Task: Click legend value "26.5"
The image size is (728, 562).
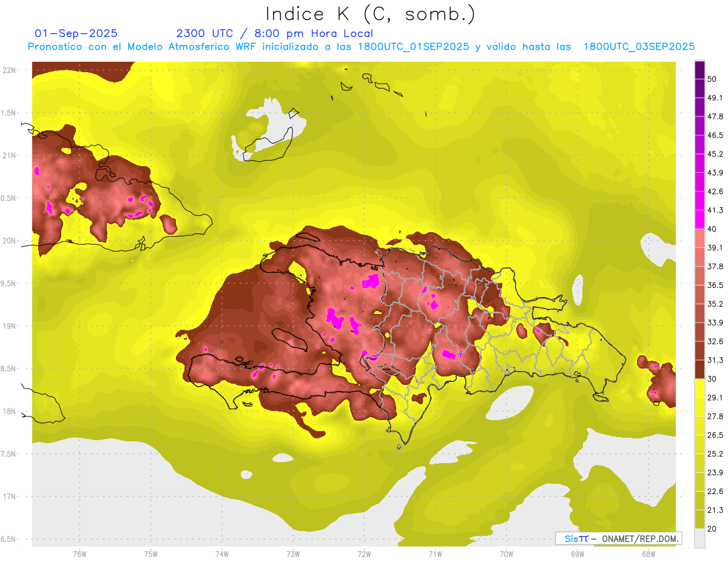Action: click(x=715, y=435)
